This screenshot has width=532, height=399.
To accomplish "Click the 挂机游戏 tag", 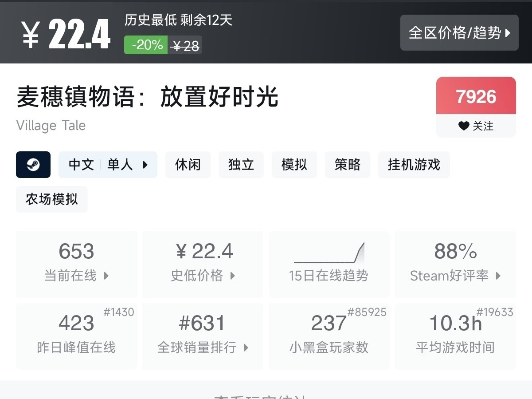I will point(414,165).
